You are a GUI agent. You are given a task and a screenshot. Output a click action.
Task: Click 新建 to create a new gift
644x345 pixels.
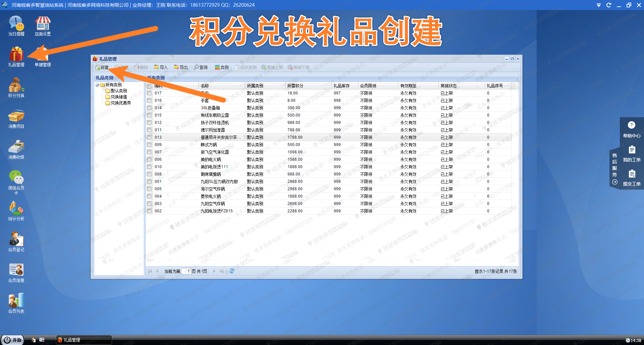tap(102, 67)
